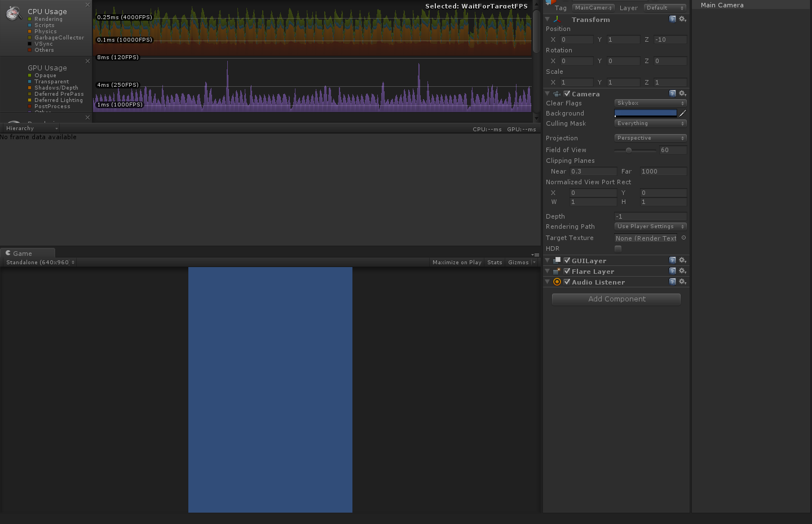Disable the GUILayer component checkbox
This screenshot has width=812, height=524.
[x=567, y=260]
